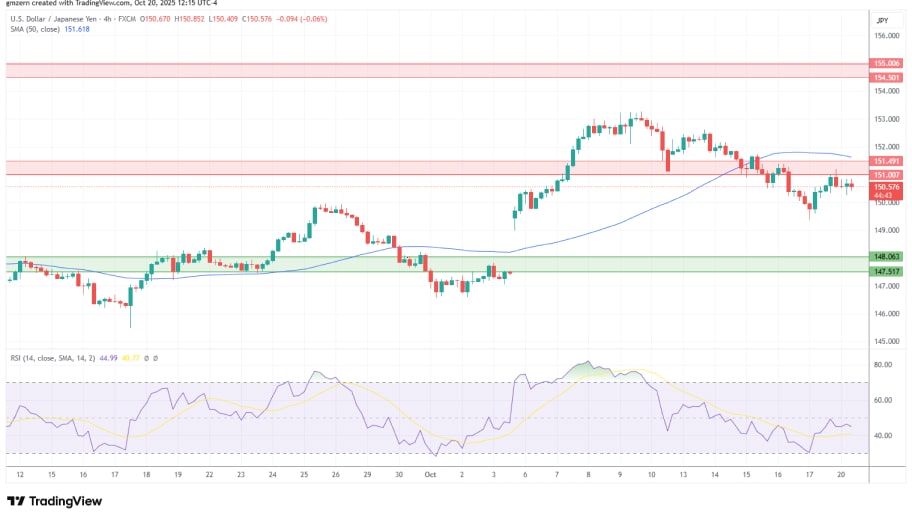
Task: Click the U.S. Dollar / Japanese Yen symbol title
Action: (x=60, y=18)
